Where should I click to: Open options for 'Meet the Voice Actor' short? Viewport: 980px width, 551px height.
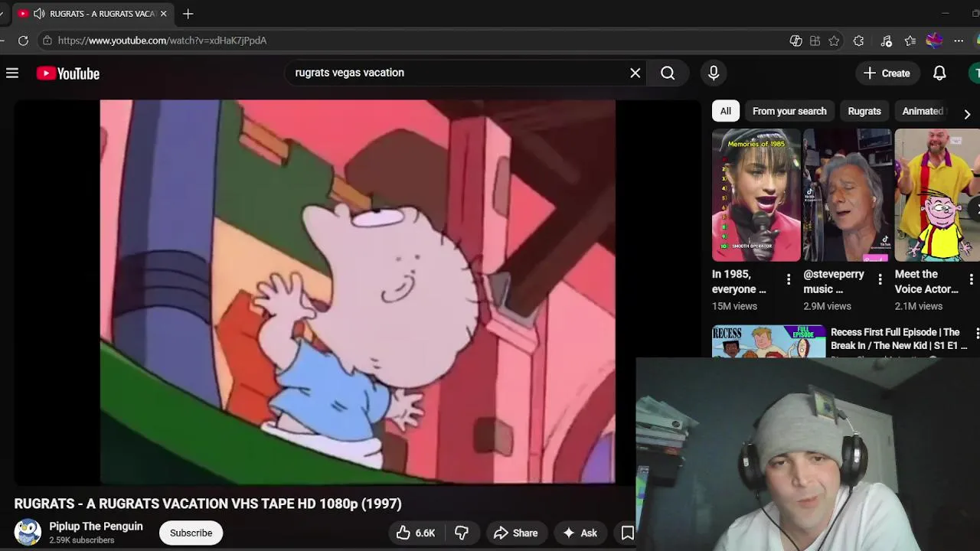coord(971,280)
